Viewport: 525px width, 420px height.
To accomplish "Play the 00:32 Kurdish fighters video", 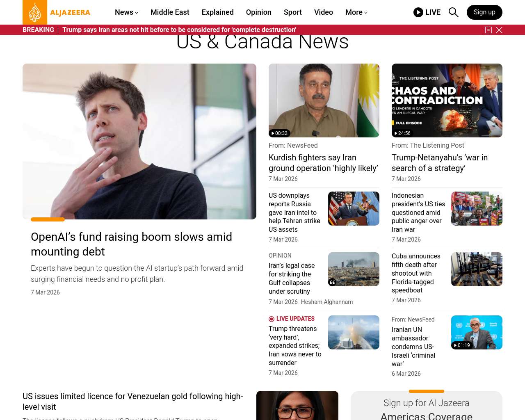I will [x=279, y=133].
